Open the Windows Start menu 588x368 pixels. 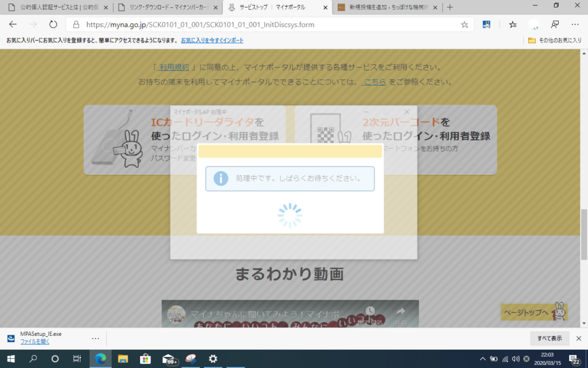(x=11, y=359)
